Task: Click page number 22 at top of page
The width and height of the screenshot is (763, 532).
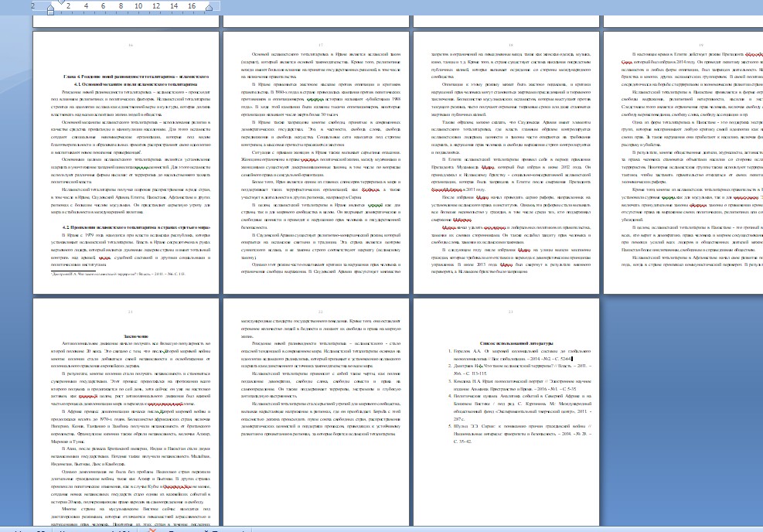Action: click(x=318, y=290)
